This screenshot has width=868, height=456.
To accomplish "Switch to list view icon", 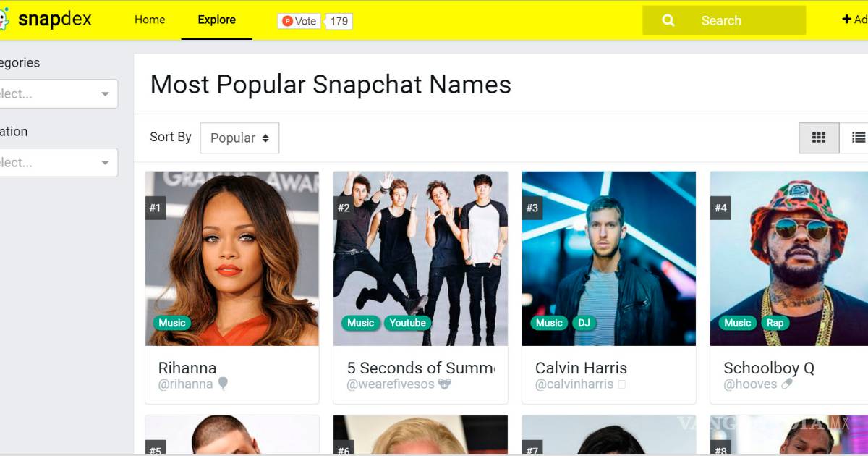I will click(x=858, y=138).
